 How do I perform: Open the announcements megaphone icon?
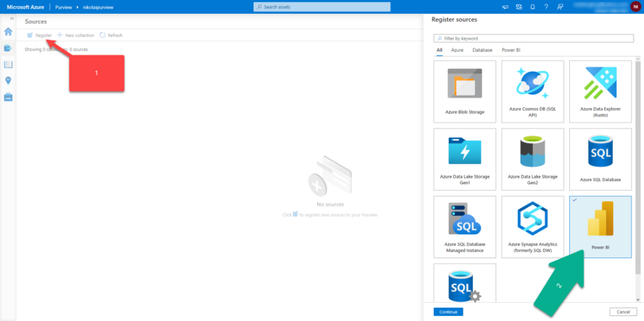[505, 7]
